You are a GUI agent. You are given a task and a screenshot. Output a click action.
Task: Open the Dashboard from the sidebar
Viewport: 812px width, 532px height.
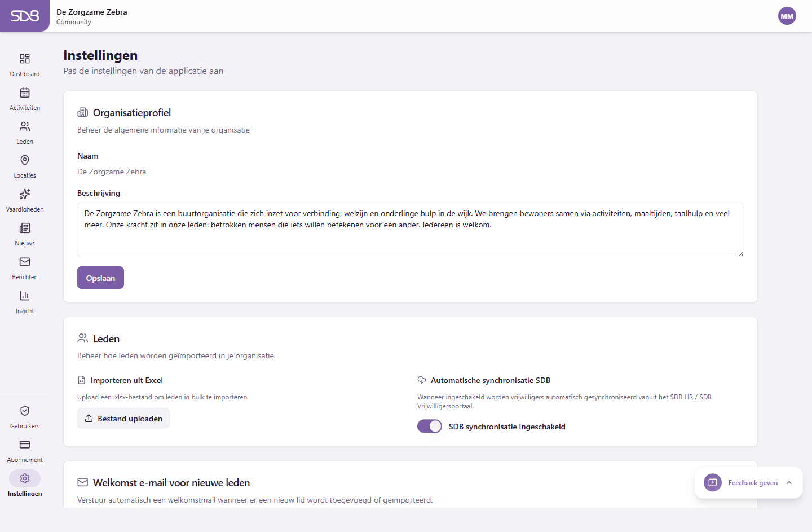point(25,63)
